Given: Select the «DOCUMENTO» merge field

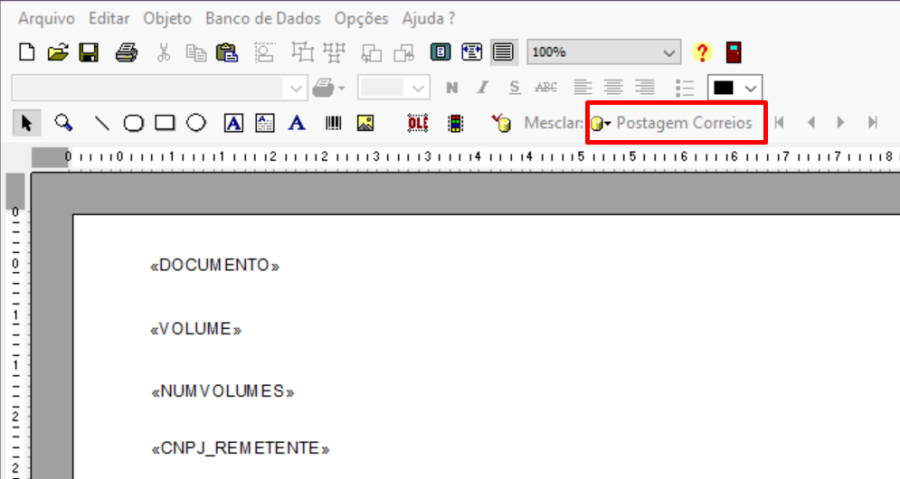Looking at the screenshot, I should point(215,265).
